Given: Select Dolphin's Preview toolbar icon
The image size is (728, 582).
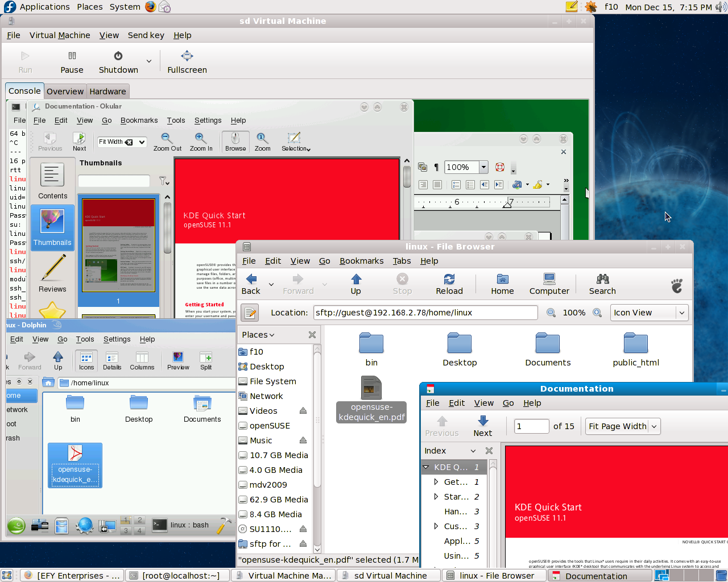Looking at the screenshot, I should [x=178, y=360].
